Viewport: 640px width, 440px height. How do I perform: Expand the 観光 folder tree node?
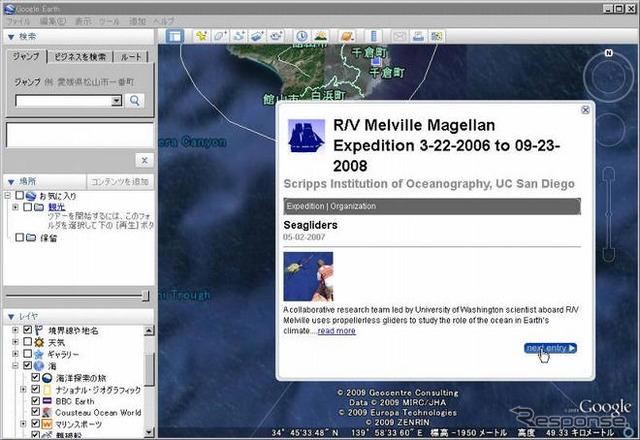coord(15,207)
